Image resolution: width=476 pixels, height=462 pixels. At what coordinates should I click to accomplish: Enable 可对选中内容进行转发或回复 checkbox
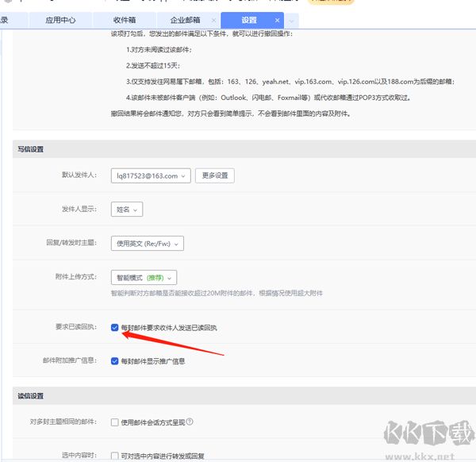tap(114, 456)
